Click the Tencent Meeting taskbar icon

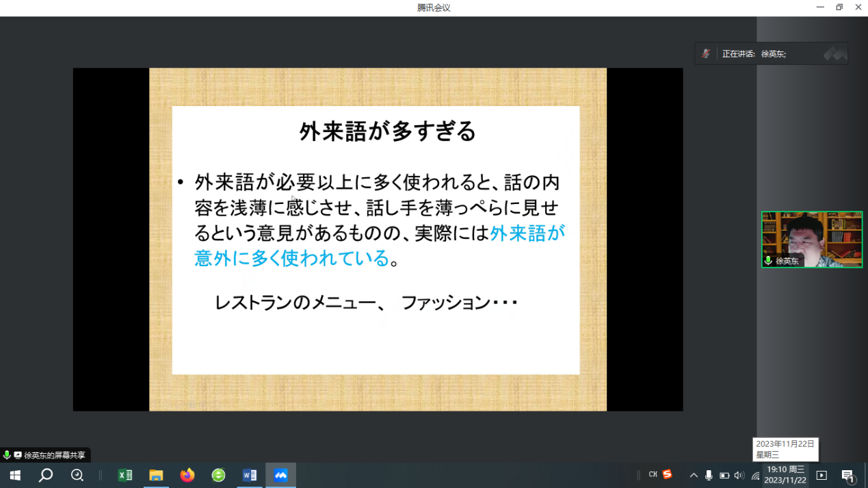[280, 475]
